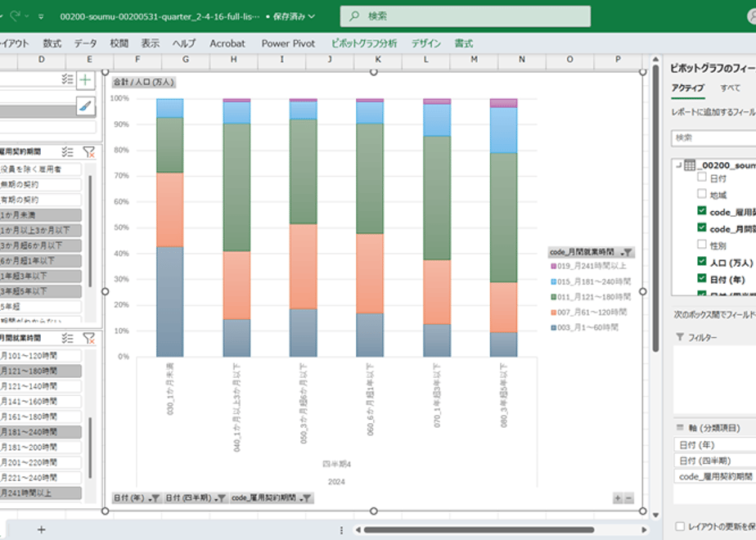This screenshot has width=756, height=540.
Task: Toggle レイアウトの更新を保留 checkbox
Action: coord(680,527)
